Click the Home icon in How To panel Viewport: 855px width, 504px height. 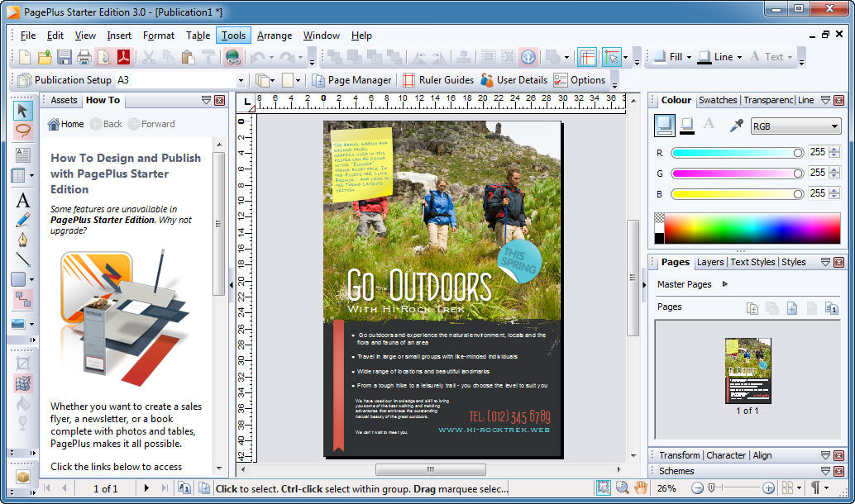[x=54, y=124]
